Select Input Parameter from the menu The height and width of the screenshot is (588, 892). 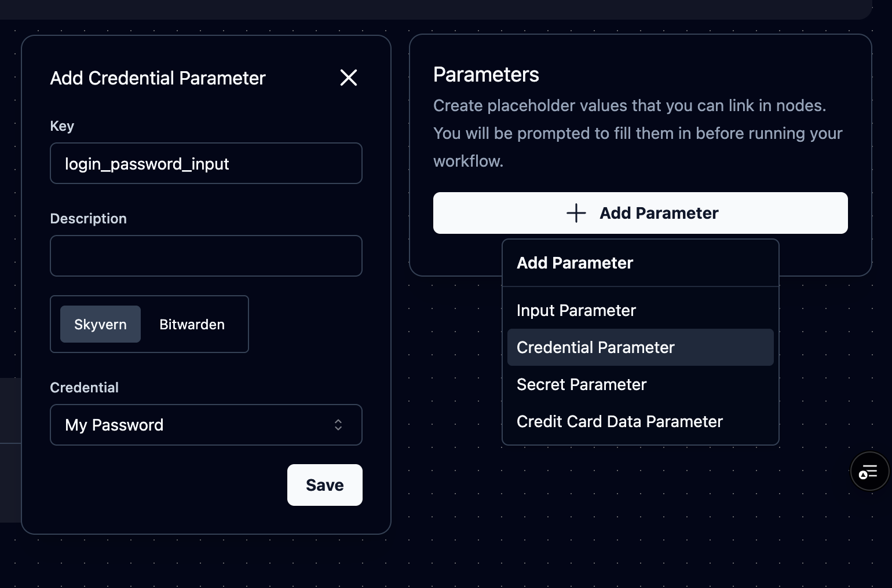pyautogui.click(x=576, y=310)
